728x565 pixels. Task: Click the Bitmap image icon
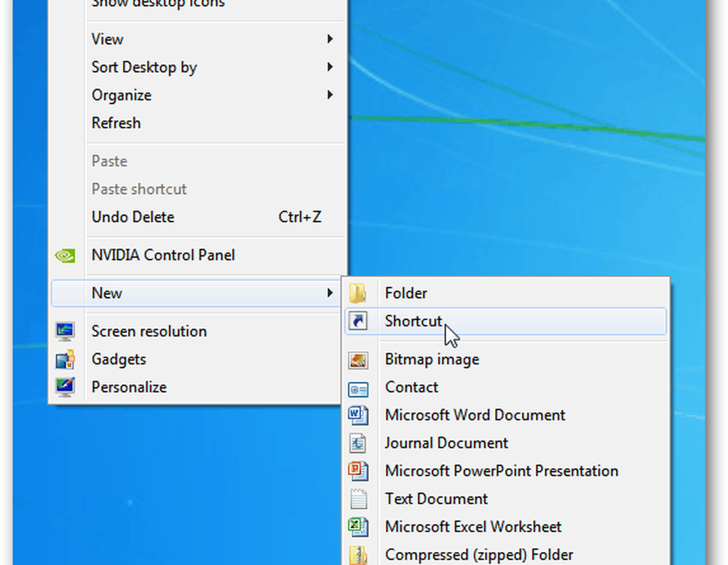coord(358,360)
